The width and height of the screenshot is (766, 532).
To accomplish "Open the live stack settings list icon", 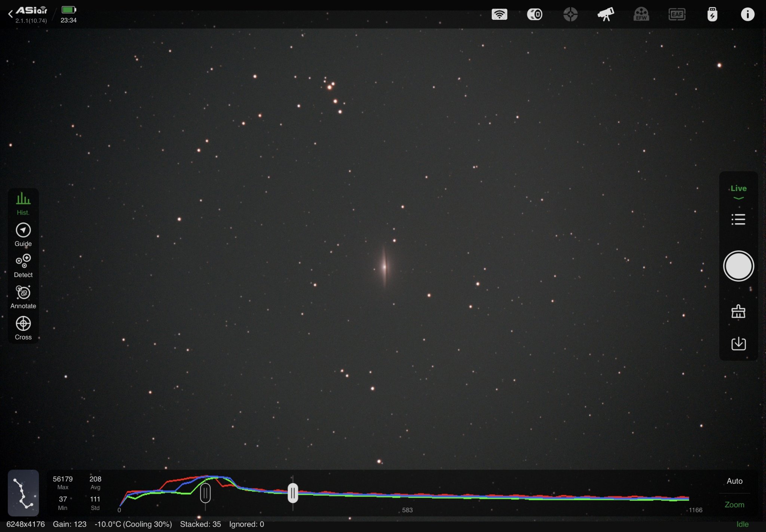I will (738, 219).
